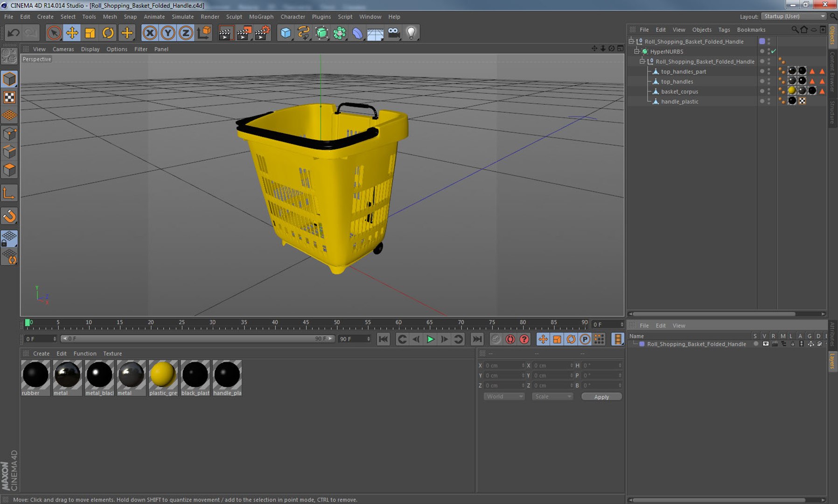This screenshot has height=504, width=838.
Task: Select the top_handles_part object
Action: (684, 72)
